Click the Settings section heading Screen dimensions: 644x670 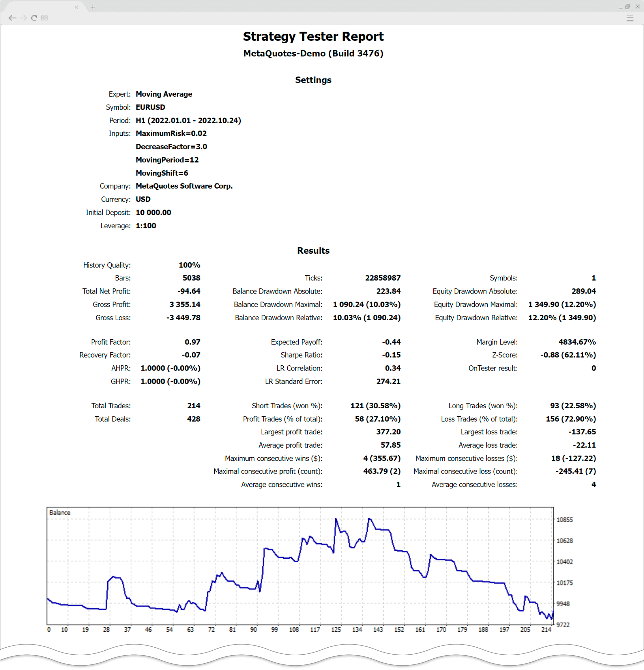click(x=313, y=80)
